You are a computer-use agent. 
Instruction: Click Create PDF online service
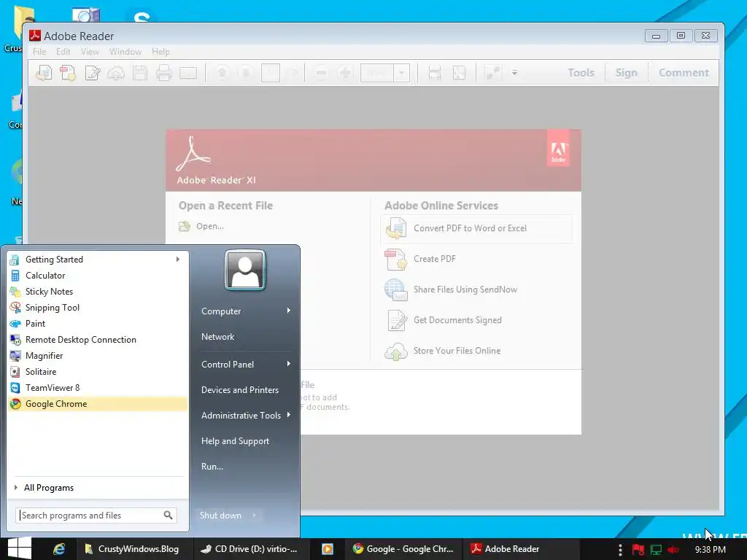click(x=435, y=259)
